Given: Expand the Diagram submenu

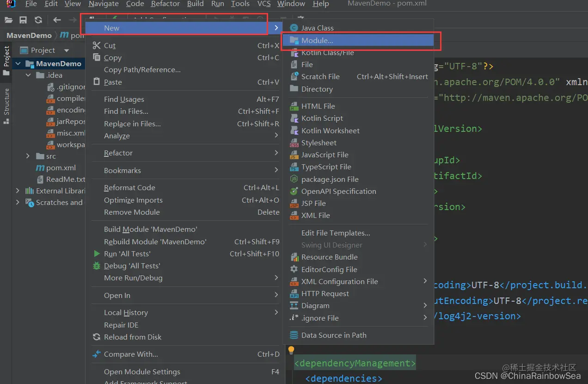Looking at the screenshot, I should (x=425, y=305).
